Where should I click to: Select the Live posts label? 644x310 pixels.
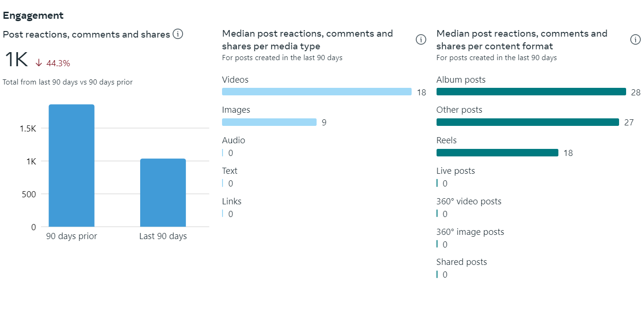tap(455, 171)
